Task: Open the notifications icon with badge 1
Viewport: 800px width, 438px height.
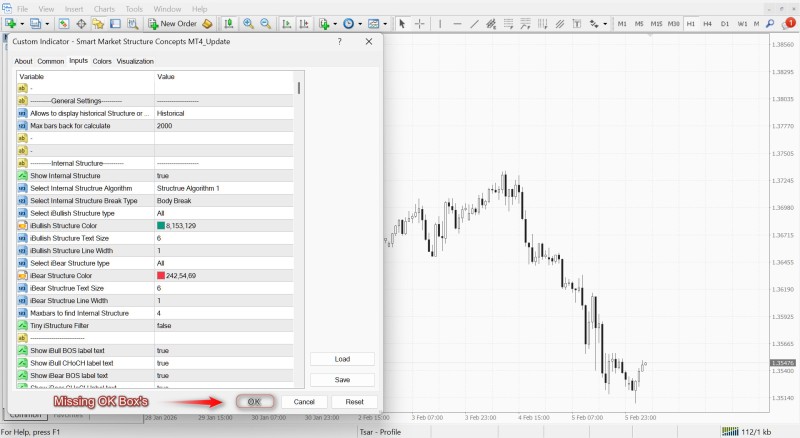Action: (788, 23)
